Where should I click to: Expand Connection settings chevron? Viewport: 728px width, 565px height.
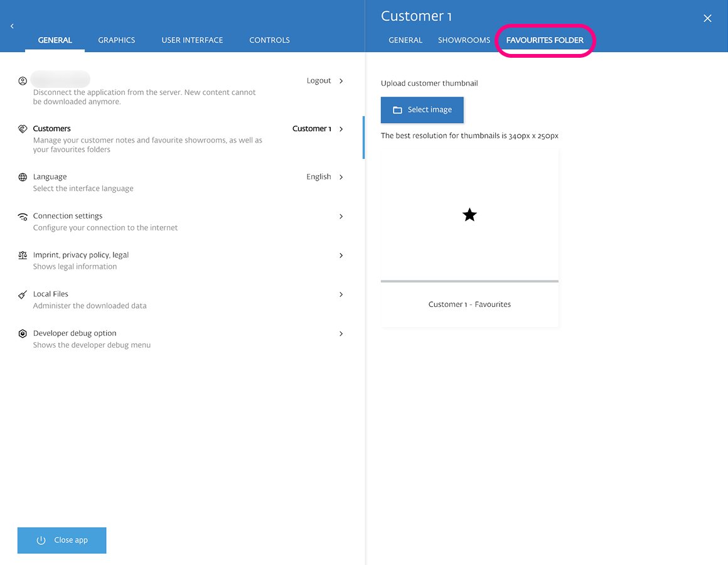[x=341, y=217]
